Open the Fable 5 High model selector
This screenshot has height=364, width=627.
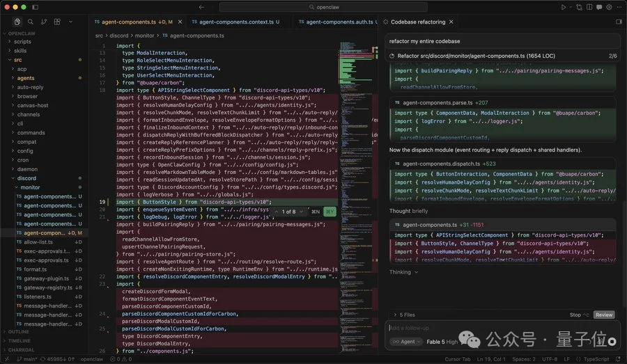pyautogui.click(x=442, y=342)
